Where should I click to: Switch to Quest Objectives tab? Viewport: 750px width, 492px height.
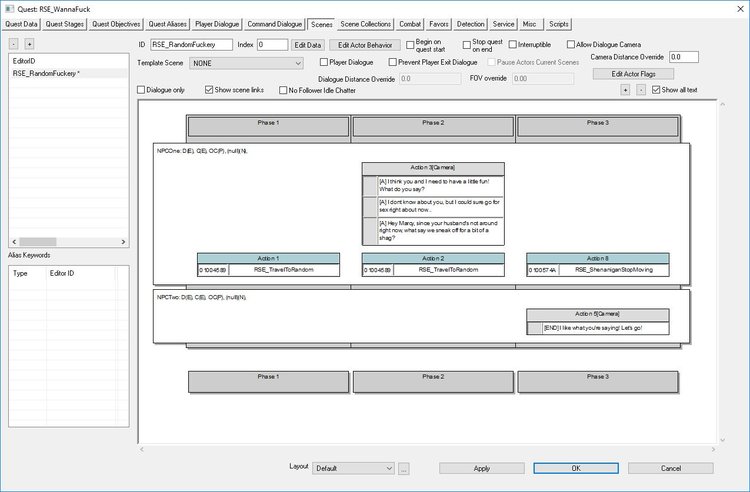(116, 24)
